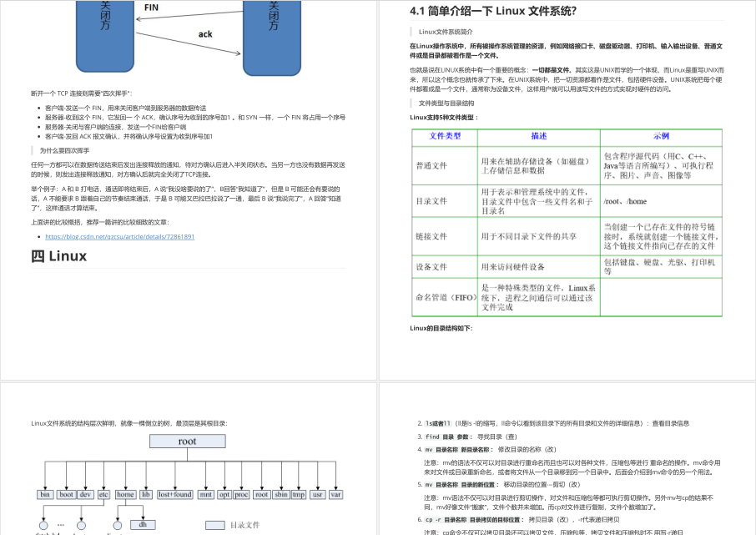Click the '文件类型与目录结构' quote block
756x535 pixels.
(446, 103)
